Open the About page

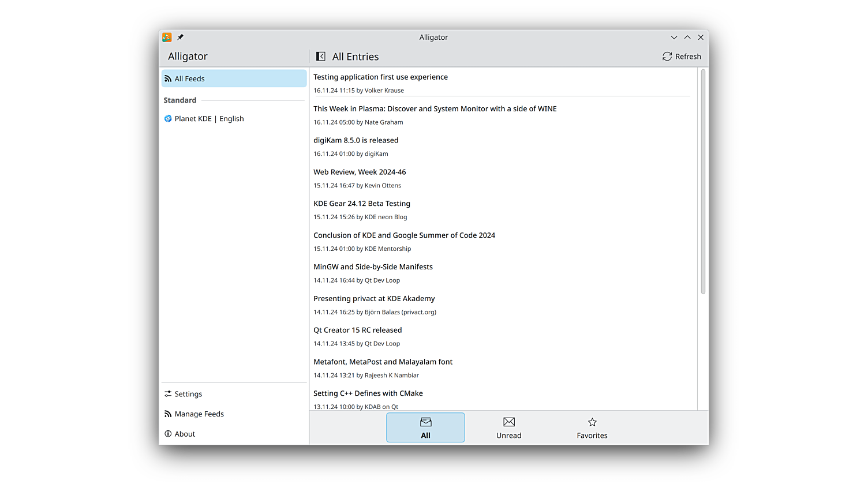coord(185,434)
